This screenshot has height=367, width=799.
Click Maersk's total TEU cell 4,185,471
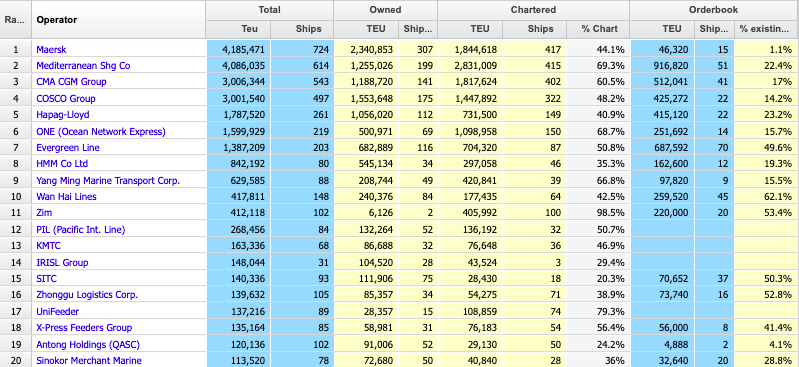point(238,49)
